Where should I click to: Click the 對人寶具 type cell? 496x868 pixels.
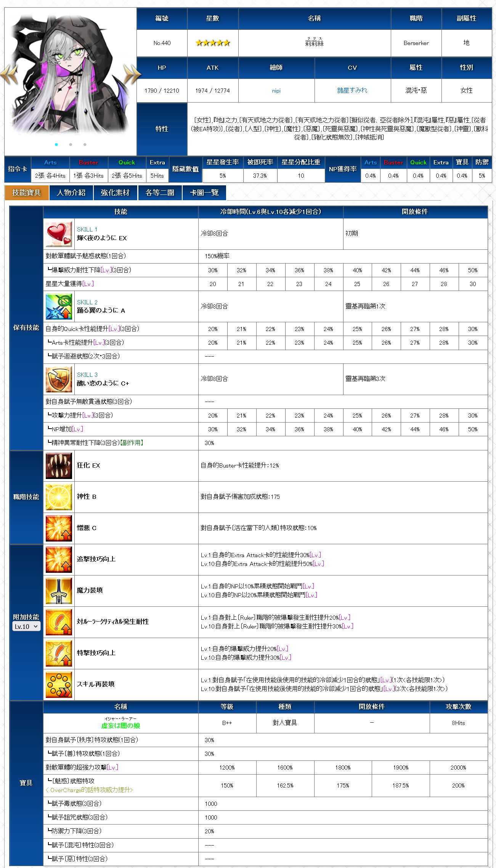285,723
